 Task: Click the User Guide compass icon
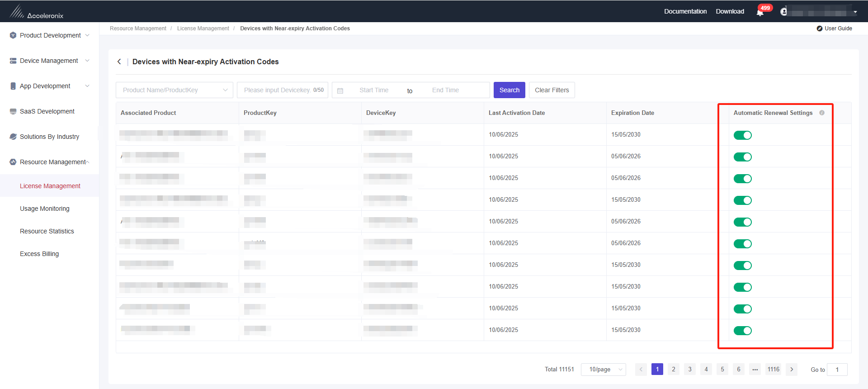(x=820, y=28)
